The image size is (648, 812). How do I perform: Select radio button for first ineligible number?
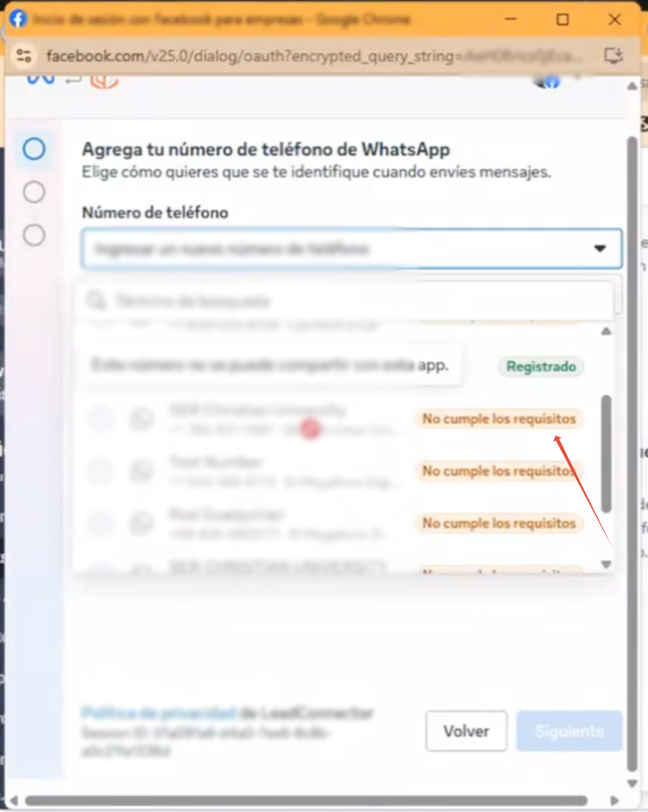101,418
